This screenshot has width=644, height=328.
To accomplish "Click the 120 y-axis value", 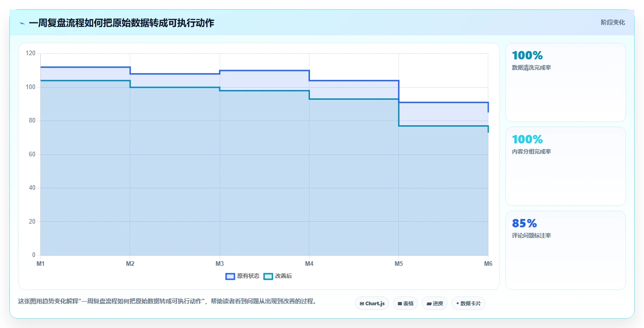I will point(31,53).
